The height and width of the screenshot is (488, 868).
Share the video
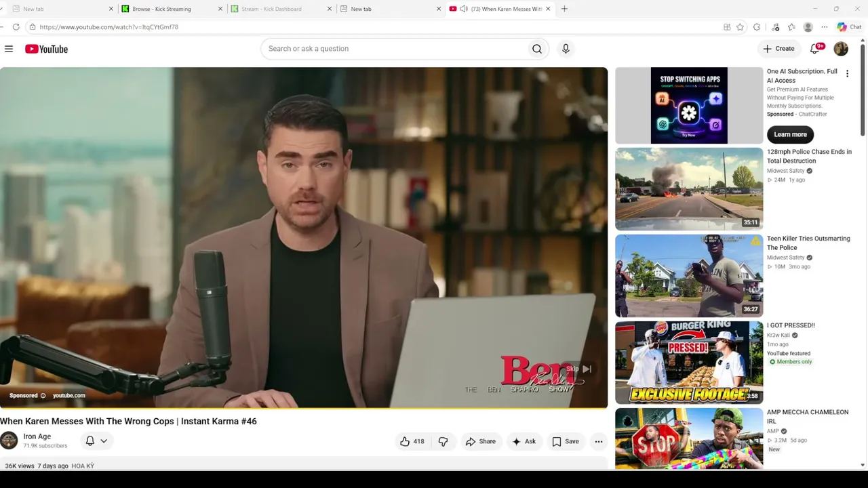[480, 441]
